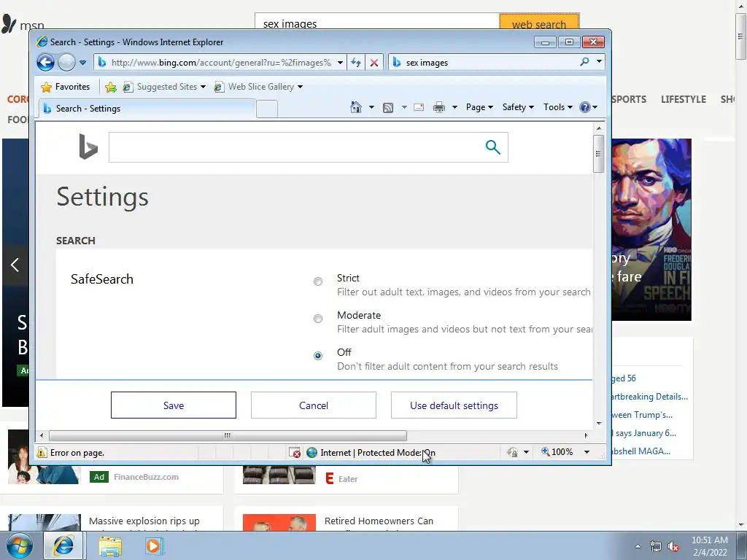Image resolution: width=747 pixels, height=560 pixels.
Task: Click the 100% zoom level button
Action: click(557, 452)
